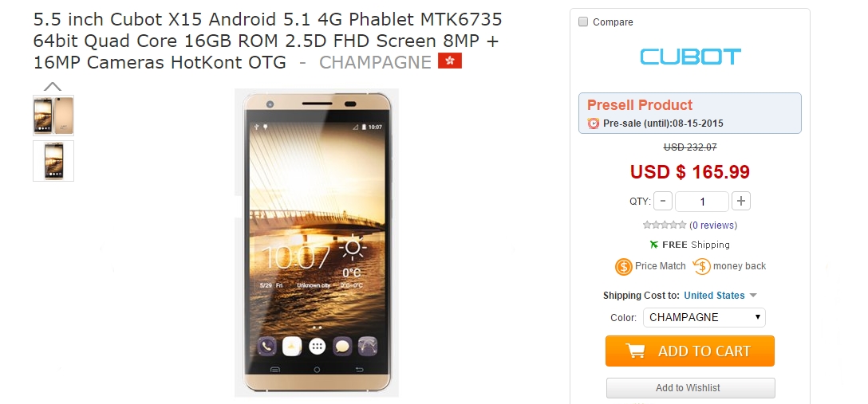Select the first thumbnail with front and back views

tap(53, 116)
